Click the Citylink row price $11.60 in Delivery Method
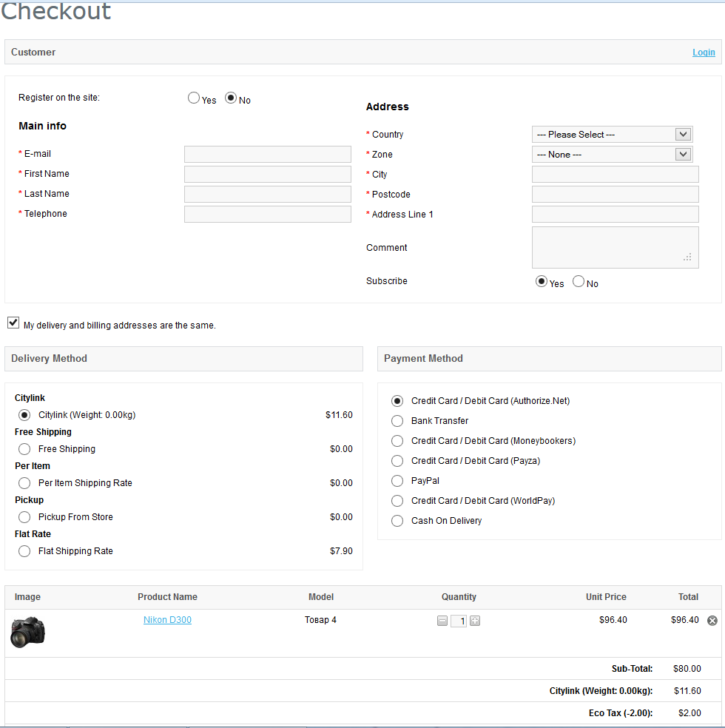Viewport: 725px width, 728px height. pyautogui.click(x=339, y=414)
